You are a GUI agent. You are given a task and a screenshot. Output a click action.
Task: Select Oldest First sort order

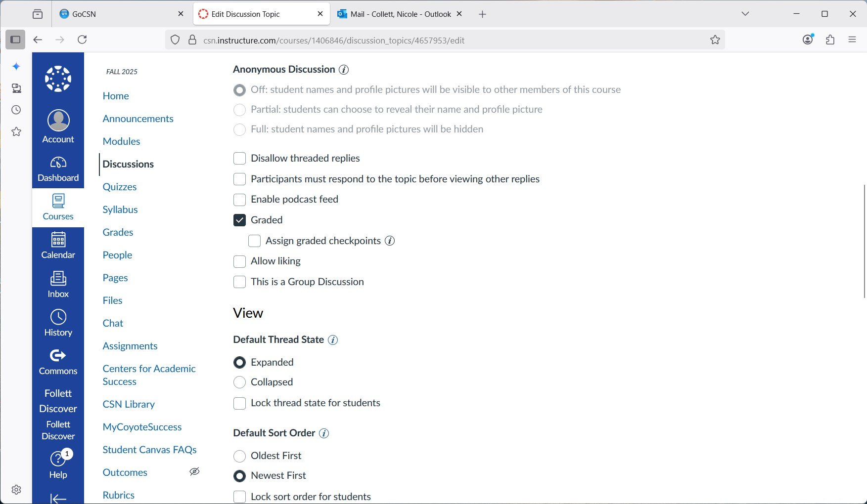[239, 456]
